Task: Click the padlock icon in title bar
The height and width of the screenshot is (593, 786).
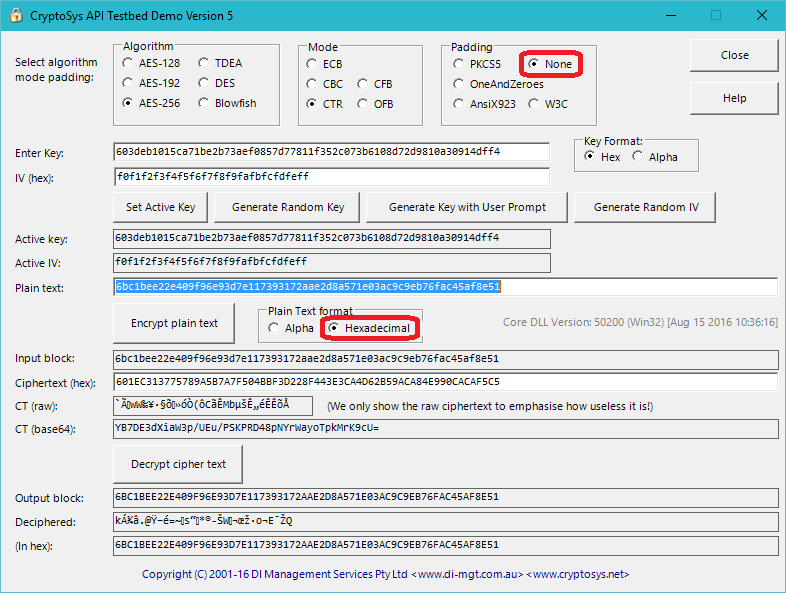Action: coord(14,15)
